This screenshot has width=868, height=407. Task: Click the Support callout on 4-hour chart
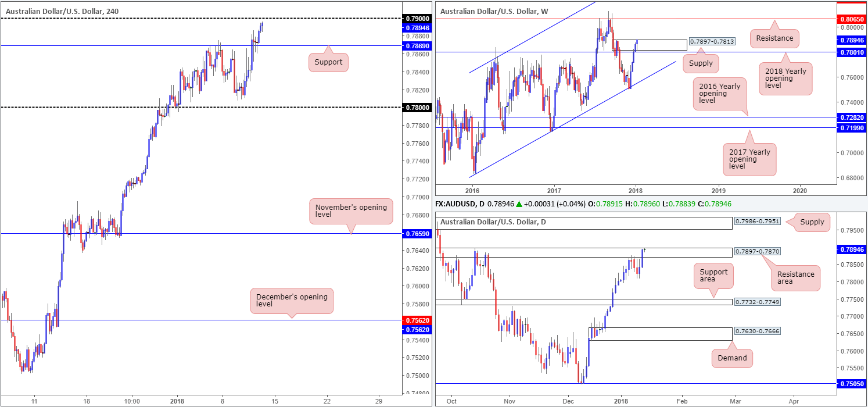329,62
